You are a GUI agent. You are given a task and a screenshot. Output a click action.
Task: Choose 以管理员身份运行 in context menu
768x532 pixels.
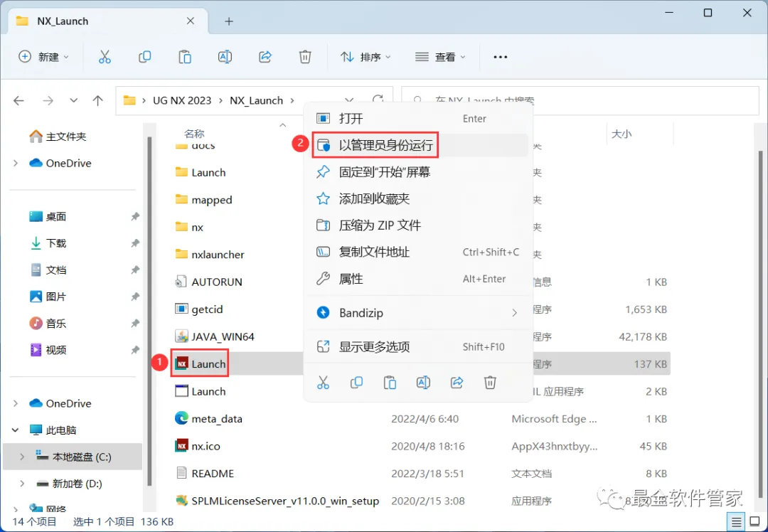418,145
